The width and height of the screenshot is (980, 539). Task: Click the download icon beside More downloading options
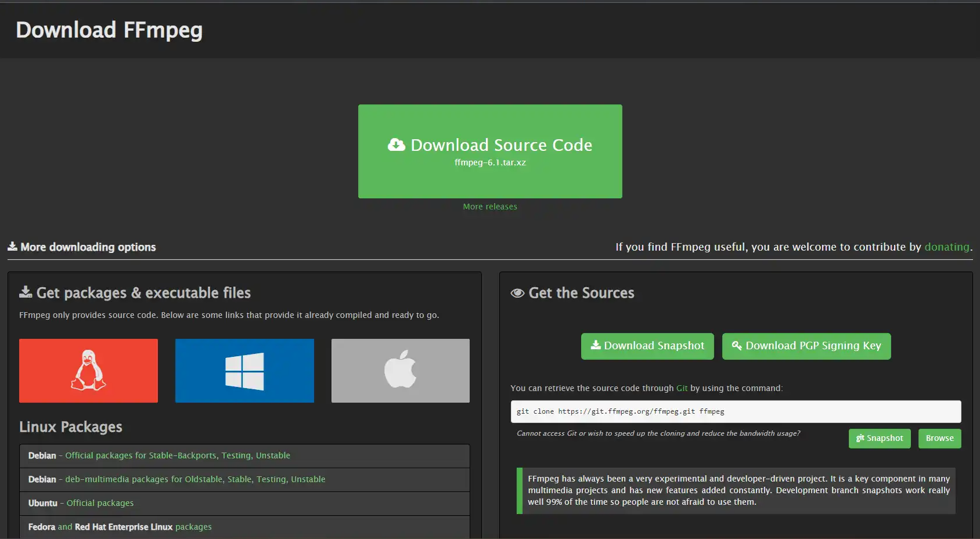point(12,247)
